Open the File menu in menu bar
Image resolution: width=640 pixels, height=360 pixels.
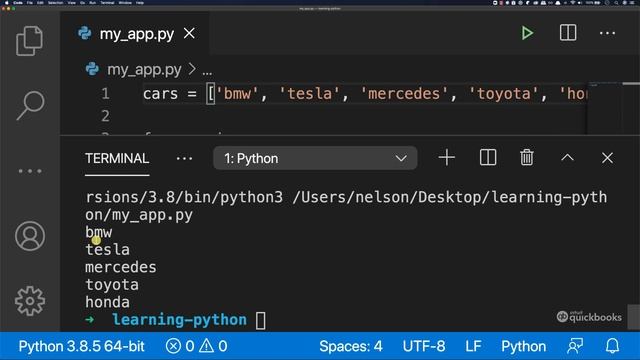point(30,2)
